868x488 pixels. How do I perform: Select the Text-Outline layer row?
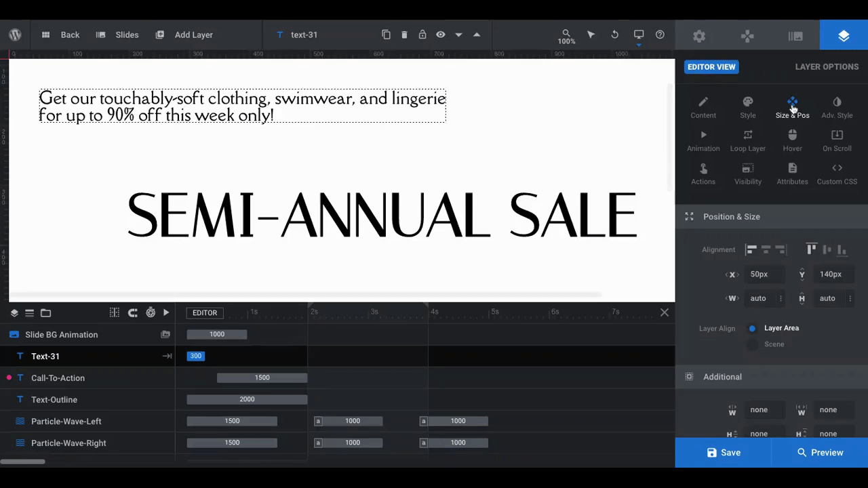(88, 400)
